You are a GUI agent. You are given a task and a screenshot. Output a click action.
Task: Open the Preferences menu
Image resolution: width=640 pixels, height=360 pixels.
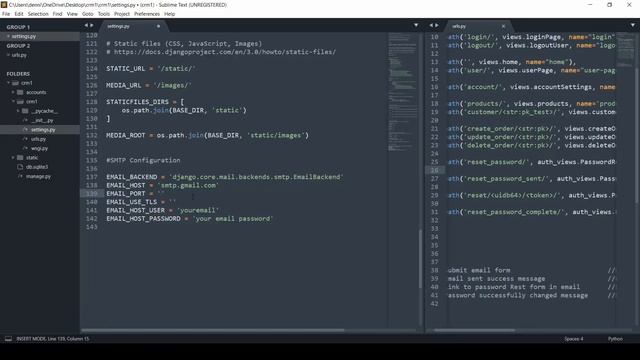tap(147, 14)
